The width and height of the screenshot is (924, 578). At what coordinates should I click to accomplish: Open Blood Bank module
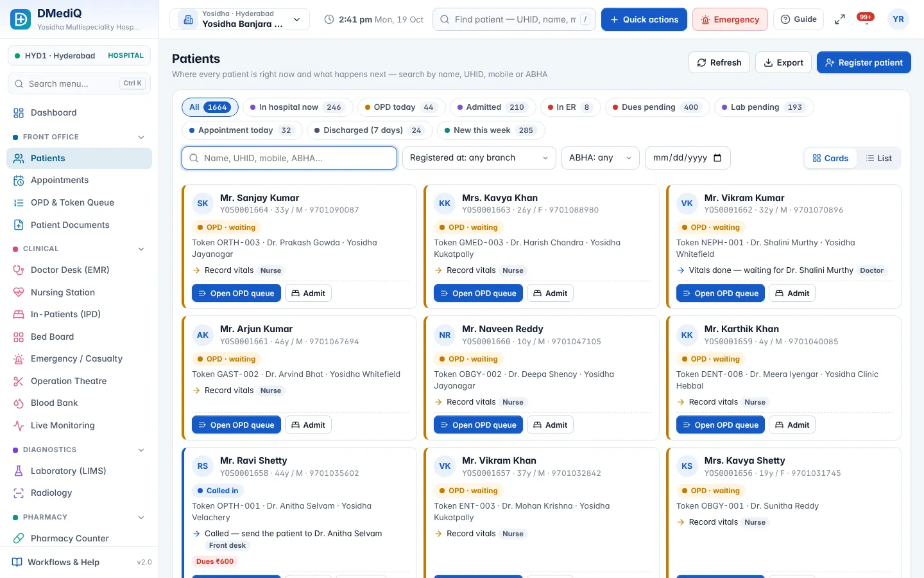click(79, 403)
